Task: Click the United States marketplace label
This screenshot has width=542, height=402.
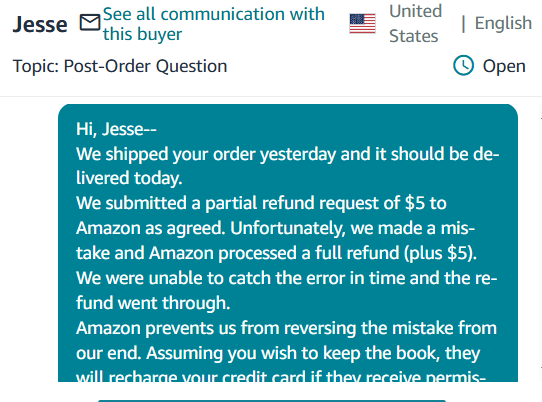Action: (x=415, y=24)
